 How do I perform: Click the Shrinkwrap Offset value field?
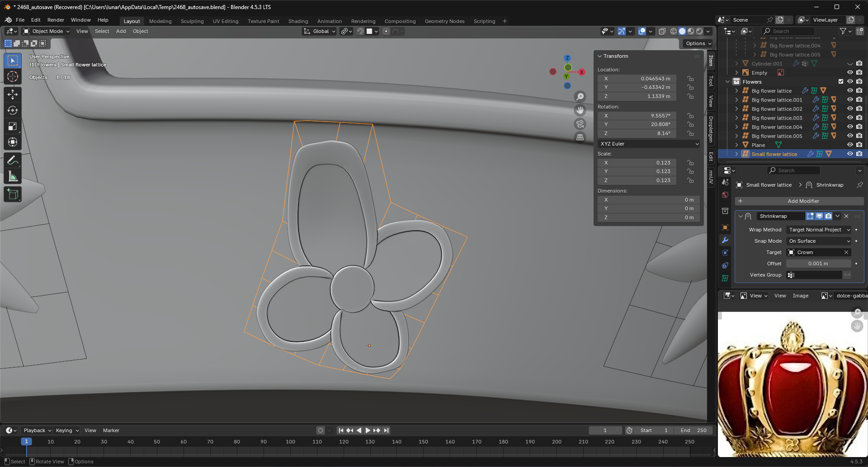(819, 264)
